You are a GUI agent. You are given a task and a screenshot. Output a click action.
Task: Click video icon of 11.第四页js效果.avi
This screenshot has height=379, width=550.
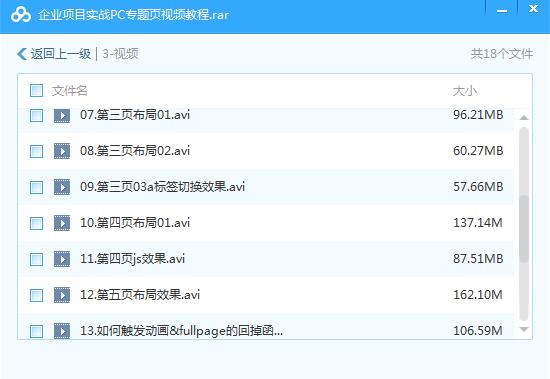pyautogui.click(x=62, y=259)
